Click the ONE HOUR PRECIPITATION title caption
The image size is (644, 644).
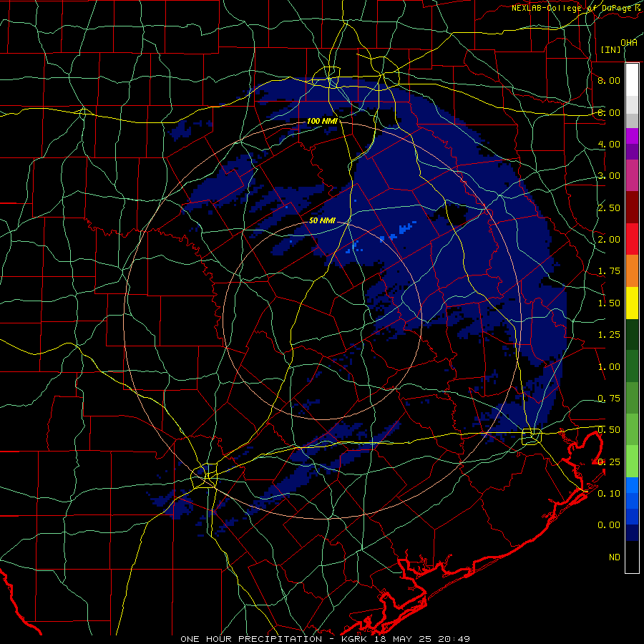pyautogui.click(x=251, y=639)
